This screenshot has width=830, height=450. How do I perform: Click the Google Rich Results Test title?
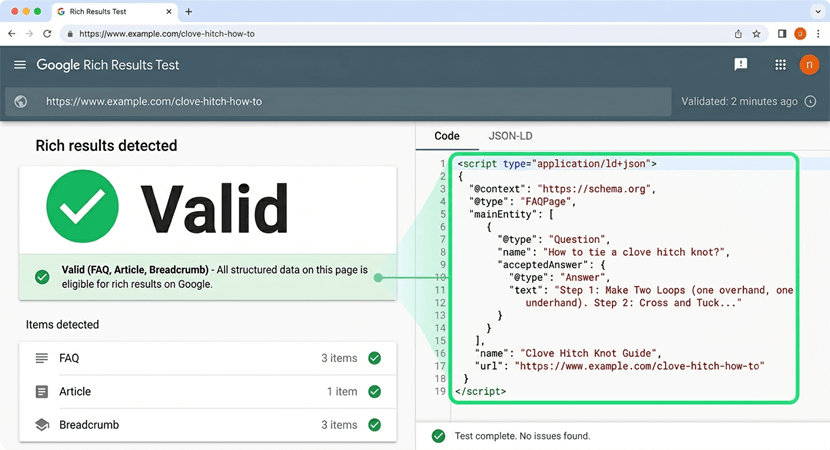pyautogui.click(x=107, y=65)
